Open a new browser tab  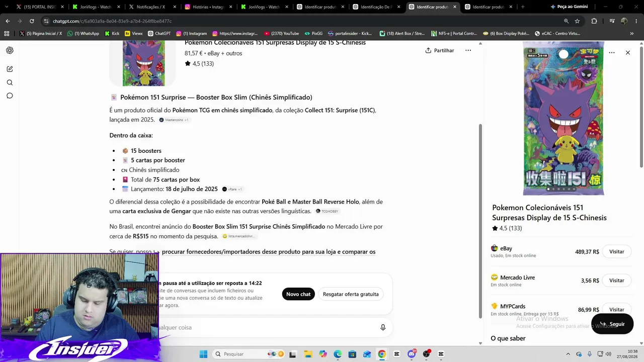[523, 7]
